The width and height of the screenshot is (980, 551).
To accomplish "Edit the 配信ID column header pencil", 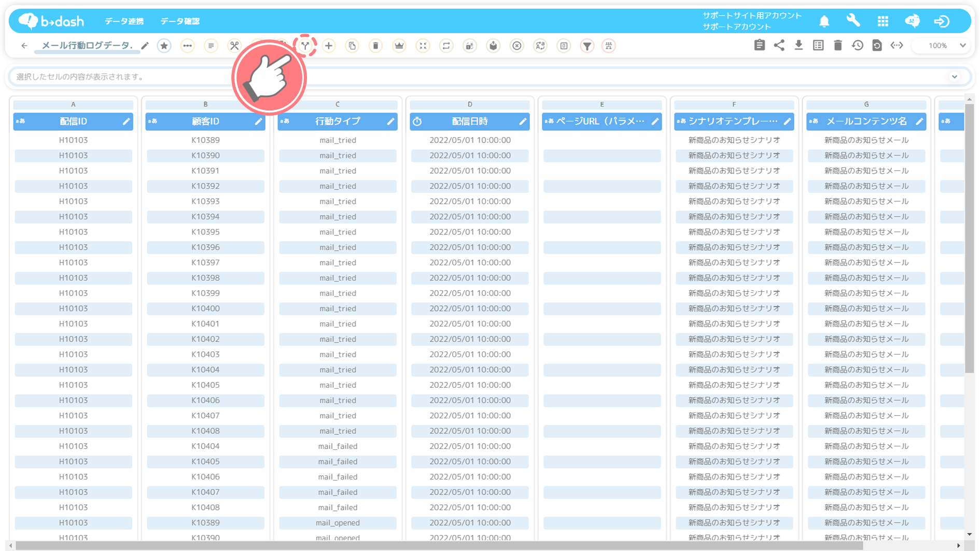I will tap(126, 121).
